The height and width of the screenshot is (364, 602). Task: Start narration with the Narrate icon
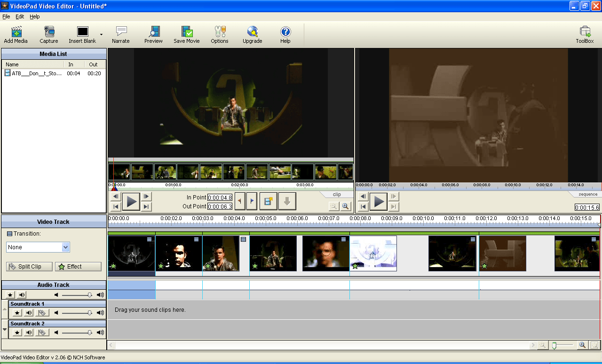coord(121,35)
